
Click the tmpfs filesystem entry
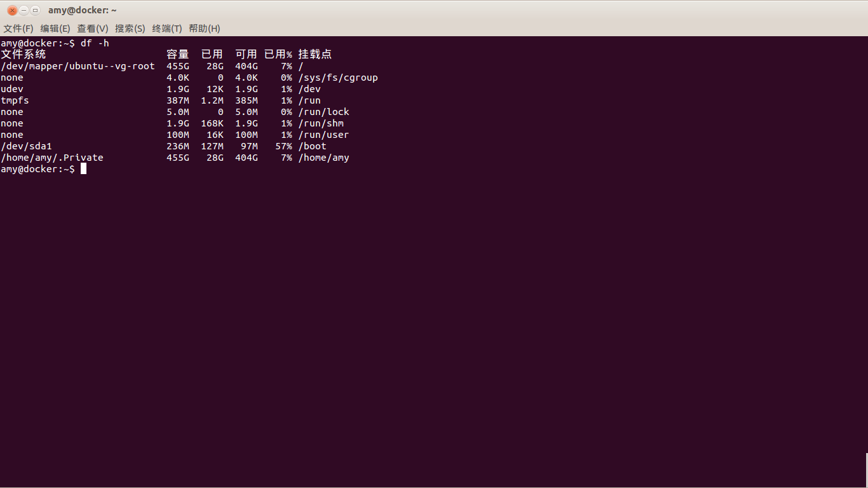tap(15, 100)
